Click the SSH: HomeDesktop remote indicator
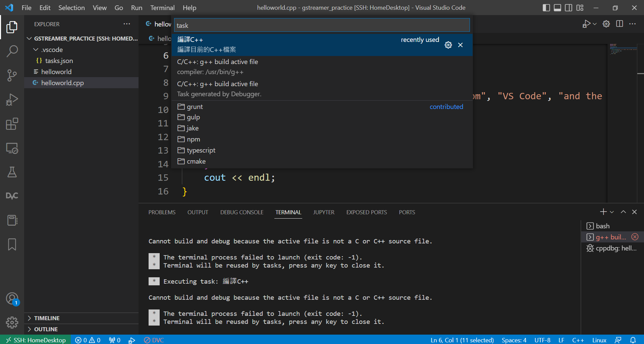This screenshot has width=644, height=344. tap(36, 340)
